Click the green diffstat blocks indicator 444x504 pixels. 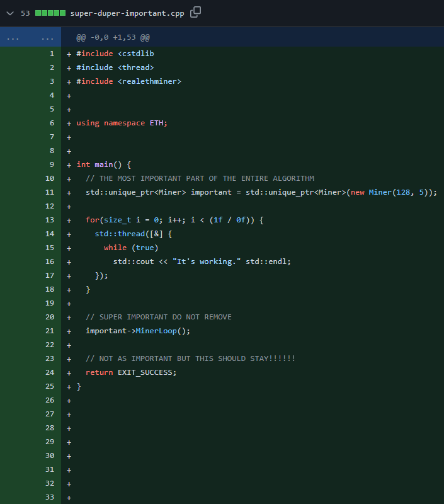pos(50,13)
